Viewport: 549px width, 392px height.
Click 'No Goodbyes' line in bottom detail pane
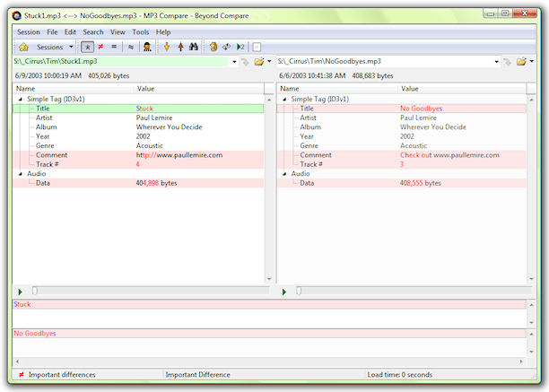270,334
